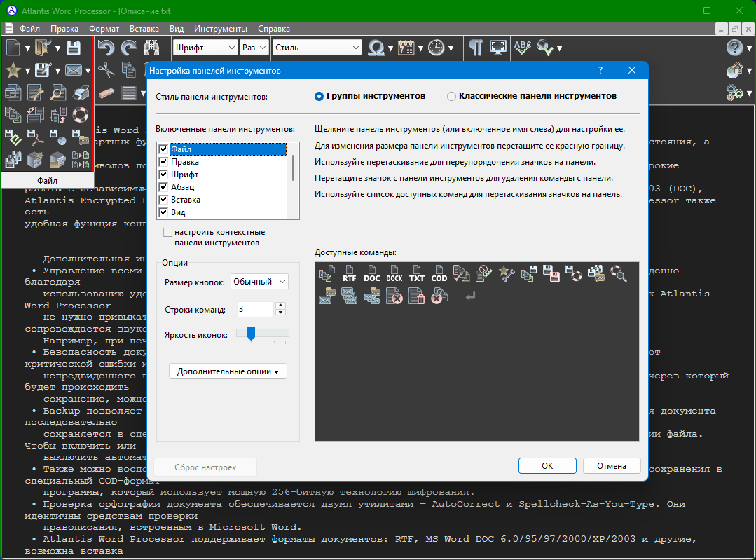The height and width of the screenshot is (560, 756).
Task: Open the Шрифт font combo box
Action: point(205,48)
